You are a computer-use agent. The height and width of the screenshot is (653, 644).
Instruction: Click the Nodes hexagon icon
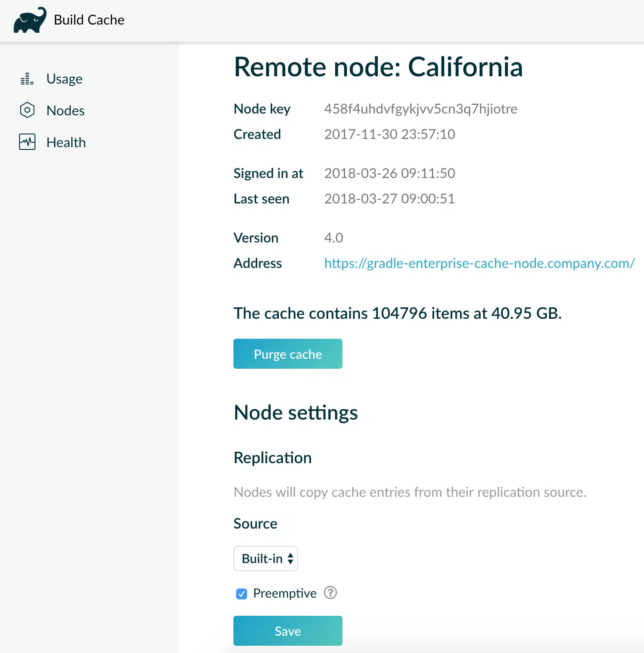click(27, 110)
